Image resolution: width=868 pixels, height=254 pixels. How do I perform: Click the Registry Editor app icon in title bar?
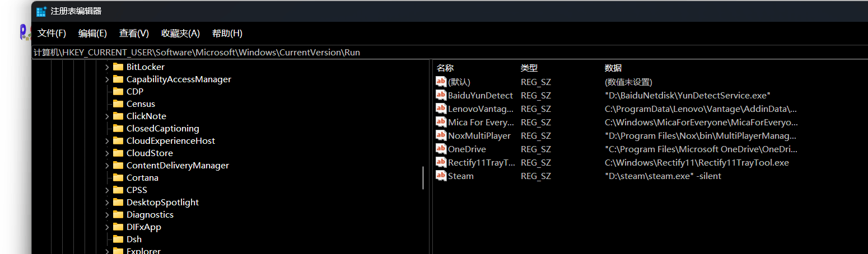click(41, 11)
